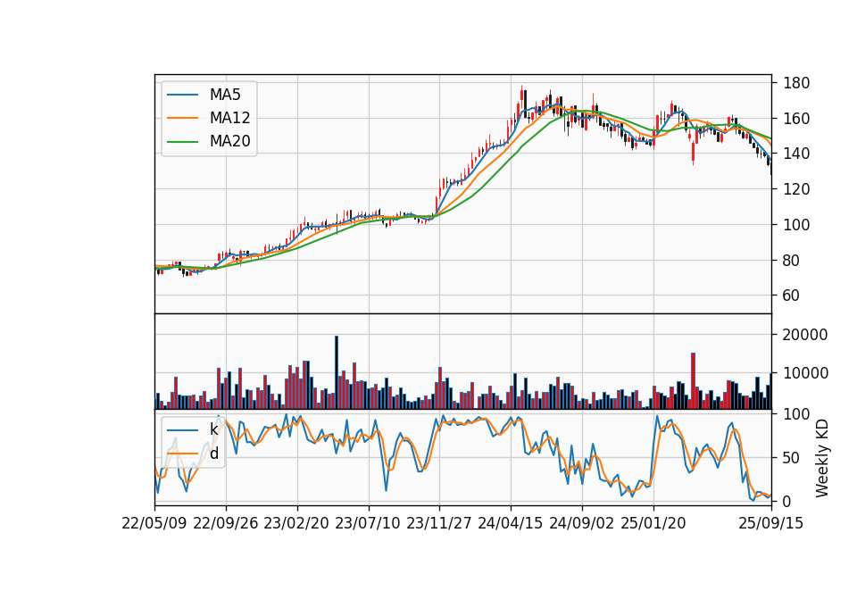Screen dimensions: 857x616
Task: Click the 50 tick on Weekly KD axis
Action: click(x=792, y=457)
